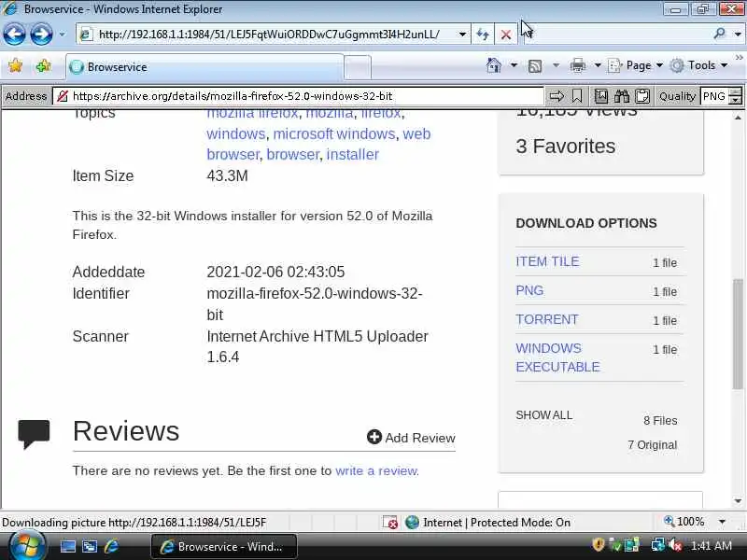747x560 pixels.
Task: Click the Browservice bookmarks book icon
Action: point(600,96)
